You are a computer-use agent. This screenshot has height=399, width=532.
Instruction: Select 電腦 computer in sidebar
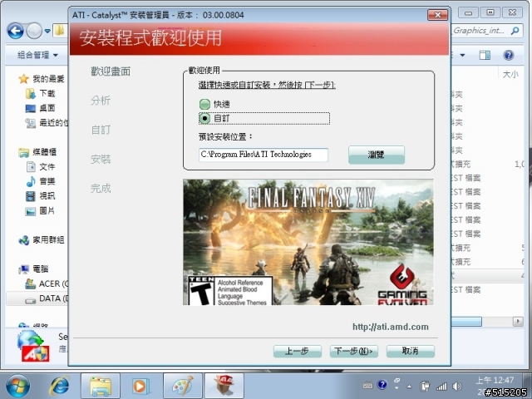click(33, 269)
